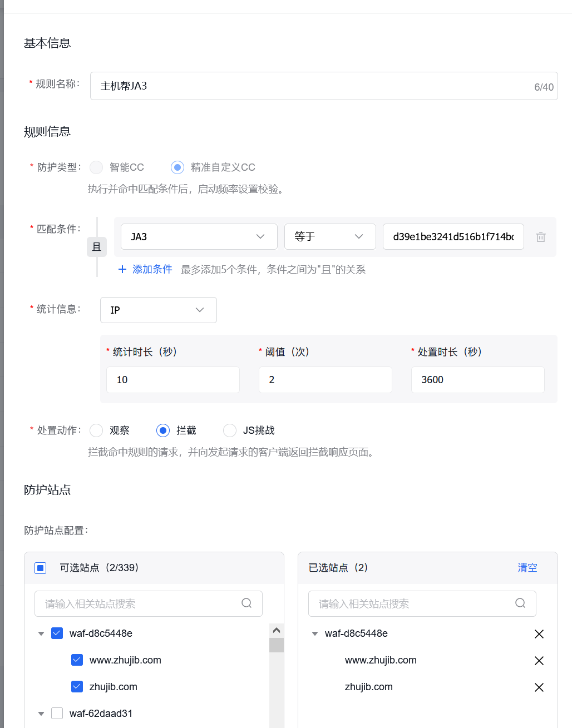Remove selected site zhujib.com with X

pos(539,687)
